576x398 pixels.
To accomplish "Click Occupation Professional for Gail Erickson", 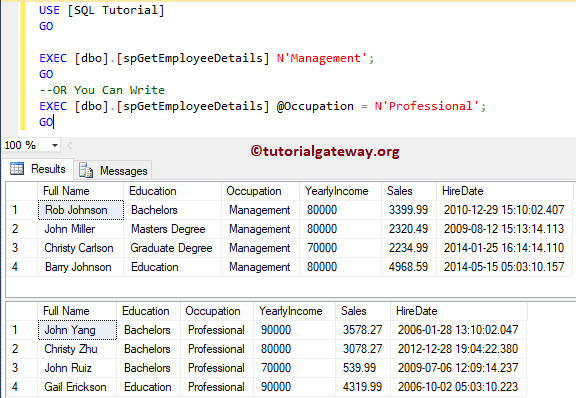I will (217, 387).
